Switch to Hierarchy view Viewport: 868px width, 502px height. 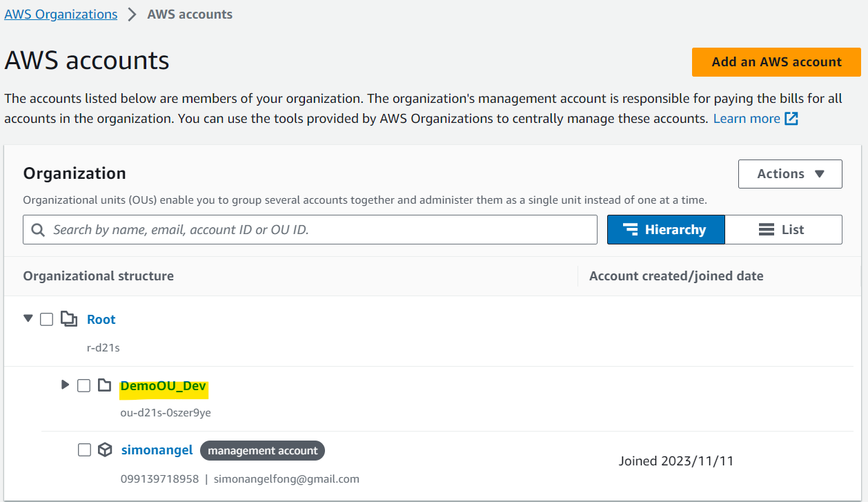click(x=666, y=230)
